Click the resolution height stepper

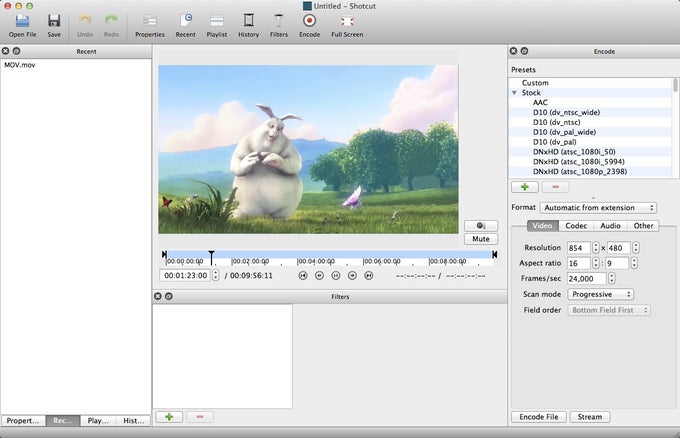point(635,248)
